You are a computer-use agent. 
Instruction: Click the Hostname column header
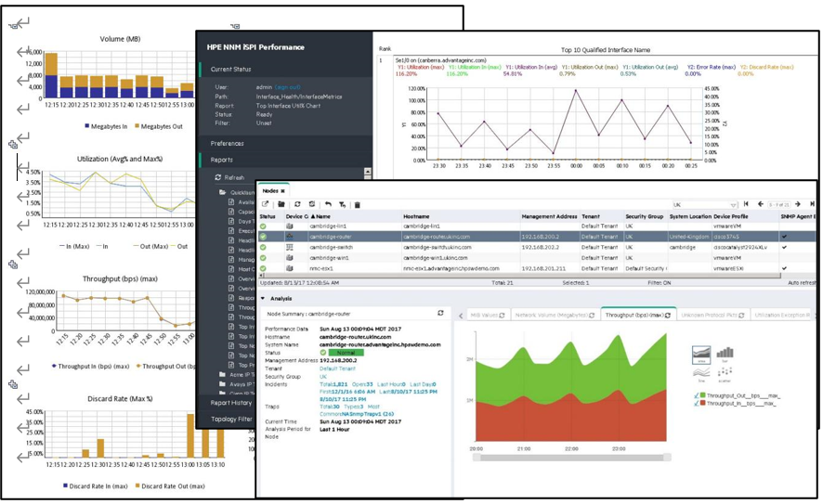(416, 216)
